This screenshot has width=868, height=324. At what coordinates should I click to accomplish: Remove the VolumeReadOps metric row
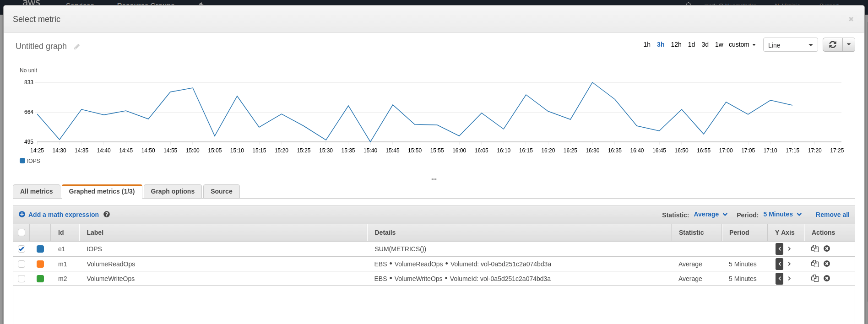[827, 264]
